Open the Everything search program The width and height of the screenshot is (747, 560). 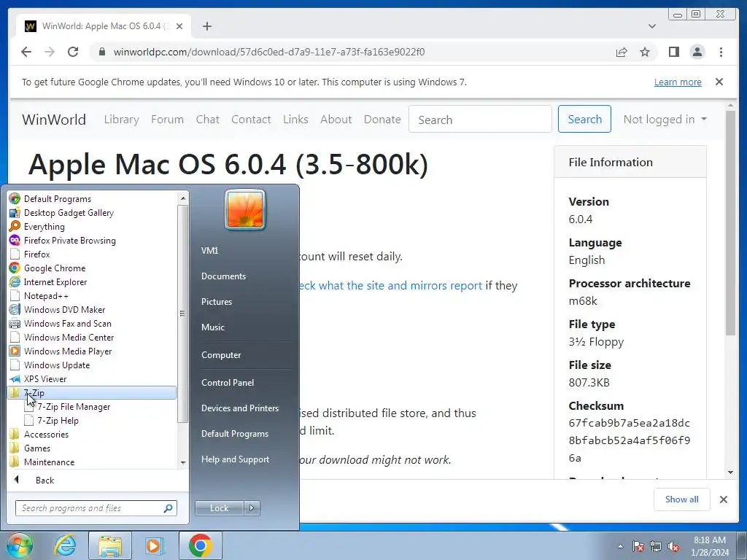point(44,226)
